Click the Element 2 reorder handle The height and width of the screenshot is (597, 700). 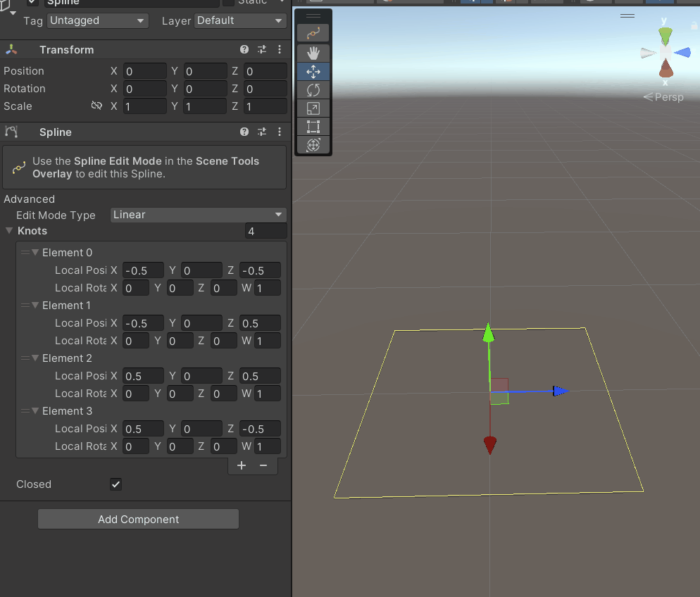[x=25, y=358]
